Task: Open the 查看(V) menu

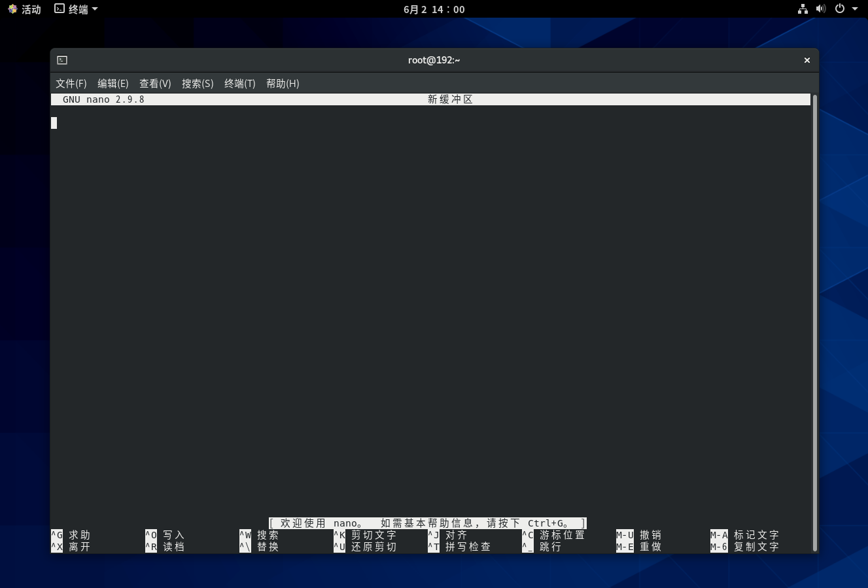Action: pos(155,84)
